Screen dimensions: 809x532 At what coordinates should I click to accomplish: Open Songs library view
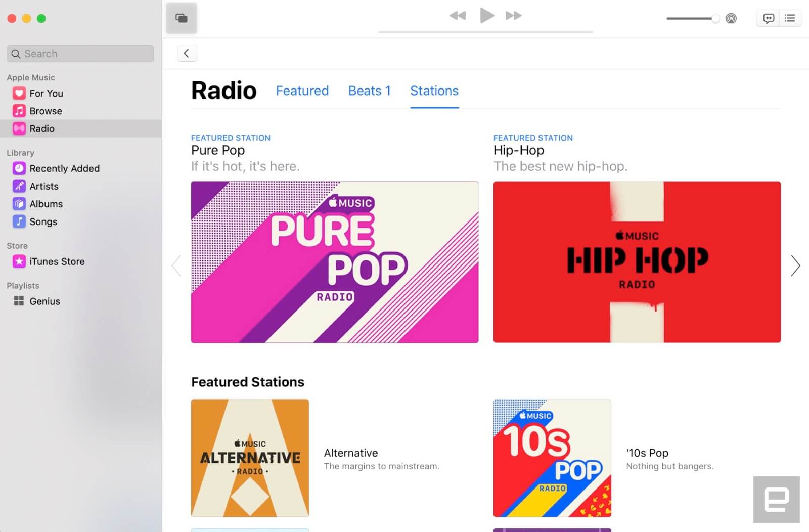click(x=43, y=221)
